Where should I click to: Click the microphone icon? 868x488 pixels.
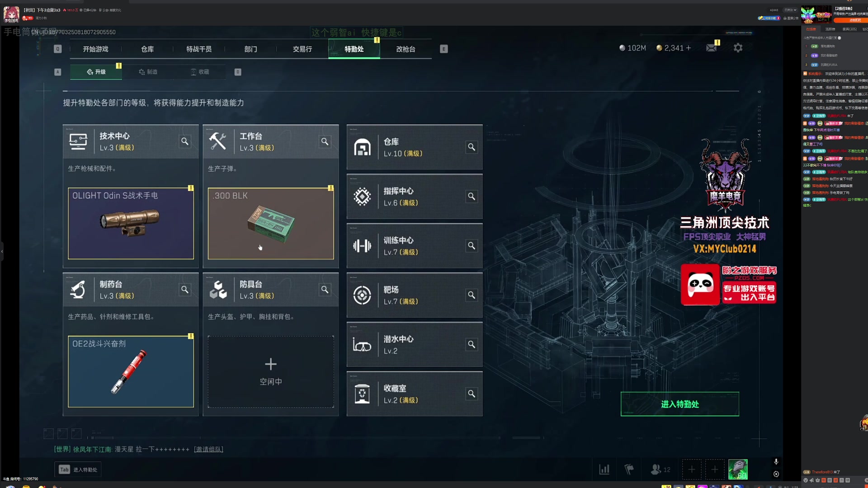pyautogui.click(x=776, y=461)
